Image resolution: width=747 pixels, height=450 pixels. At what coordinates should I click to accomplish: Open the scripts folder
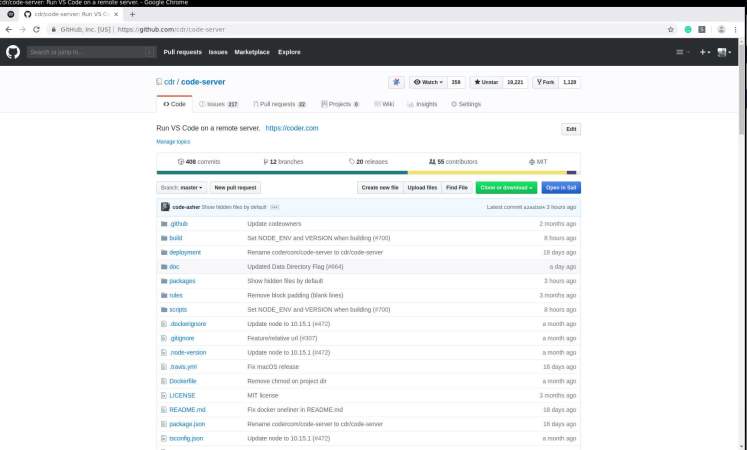pyautogui.click(x=178, y=310)
